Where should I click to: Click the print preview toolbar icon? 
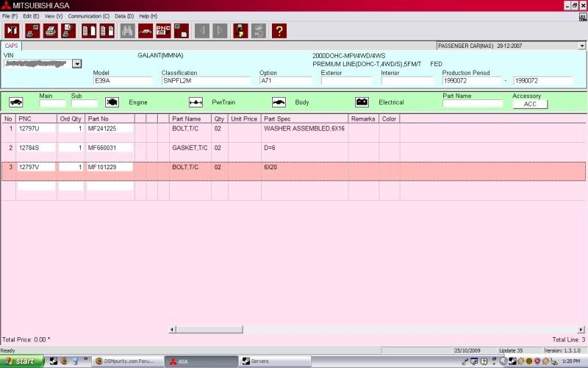(32, 31)
